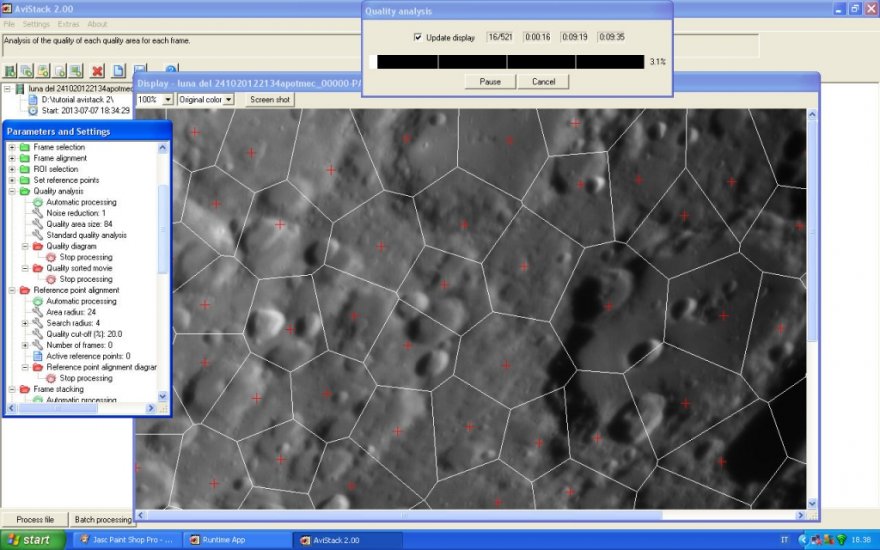Click the red X remove toolbar icon

coord(98,71)
